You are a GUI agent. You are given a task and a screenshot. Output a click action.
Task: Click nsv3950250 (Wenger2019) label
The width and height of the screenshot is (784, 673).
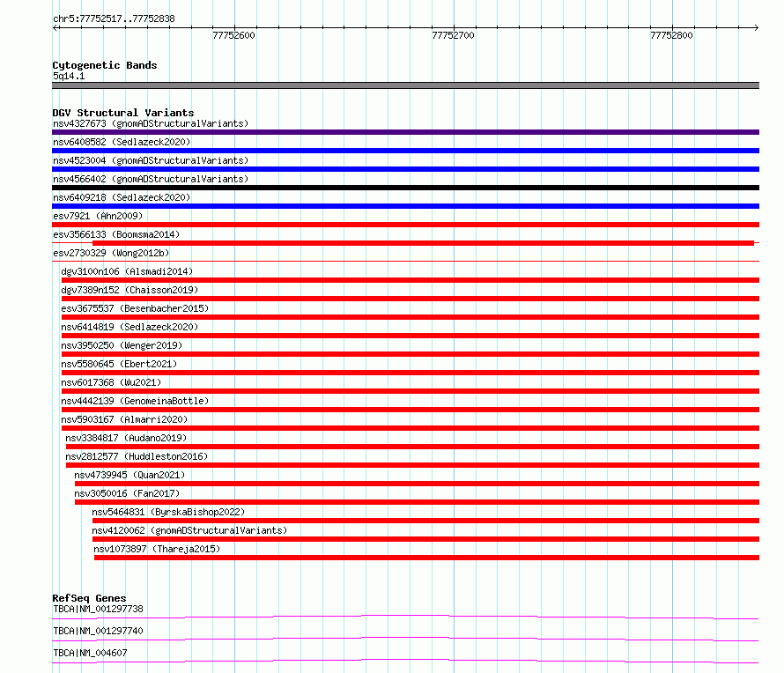pyautogui.click(x=122, y=345)
